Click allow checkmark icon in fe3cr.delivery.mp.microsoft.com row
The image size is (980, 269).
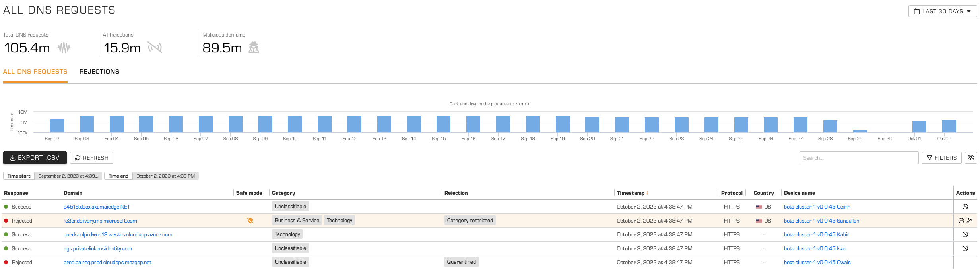(x=961, y=221)
